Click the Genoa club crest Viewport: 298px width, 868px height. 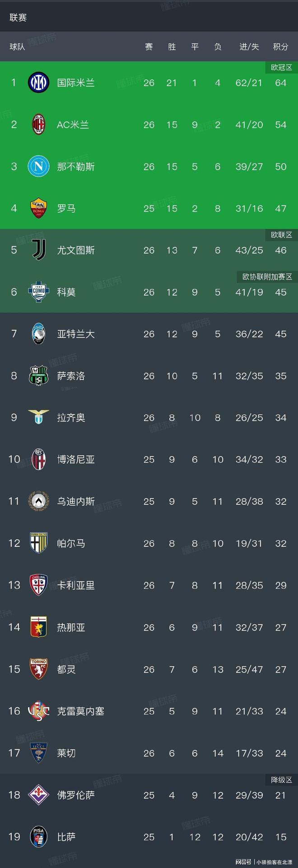click(x=38, y=627)
